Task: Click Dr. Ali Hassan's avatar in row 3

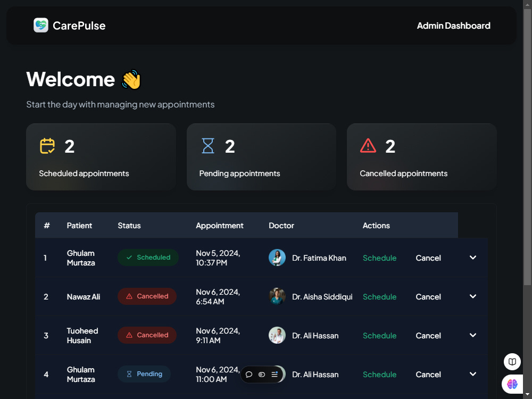Action: [x=277, y=336]
